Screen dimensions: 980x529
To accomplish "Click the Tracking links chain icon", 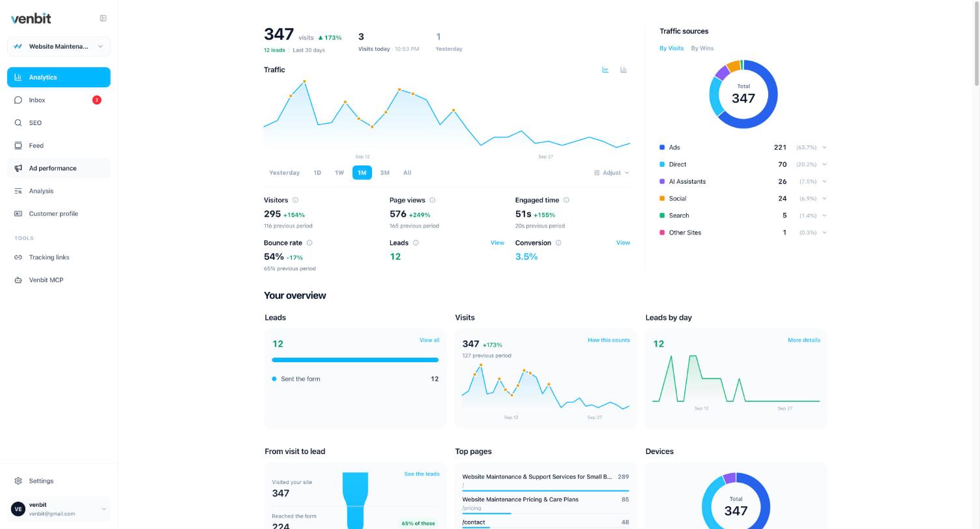I will coord(18,257).
